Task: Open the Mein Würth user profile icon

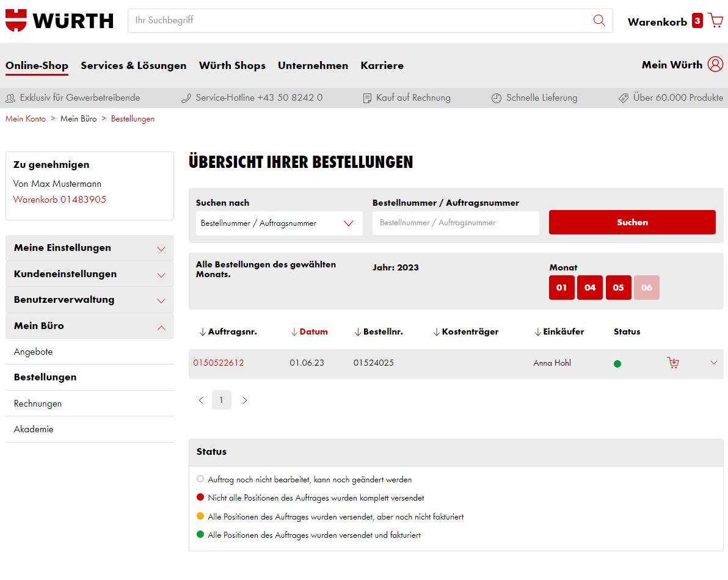Action: (715, 65)
